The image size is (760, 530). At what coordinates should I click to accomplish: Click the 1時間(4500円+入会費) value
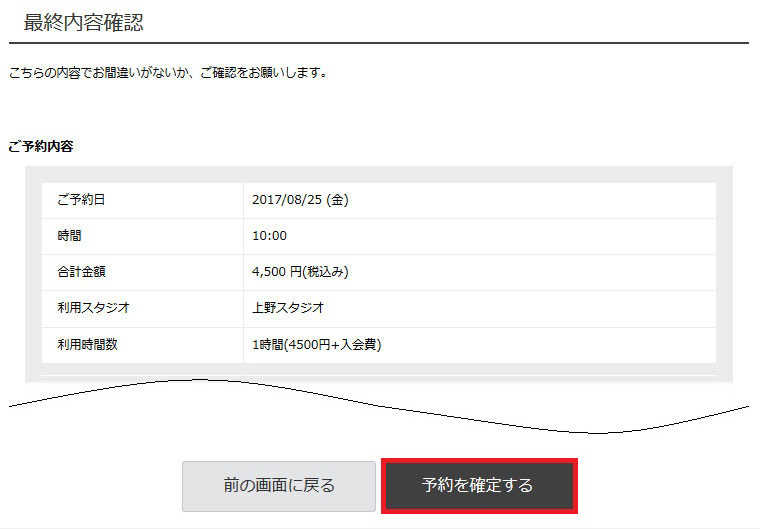(317, 345)
